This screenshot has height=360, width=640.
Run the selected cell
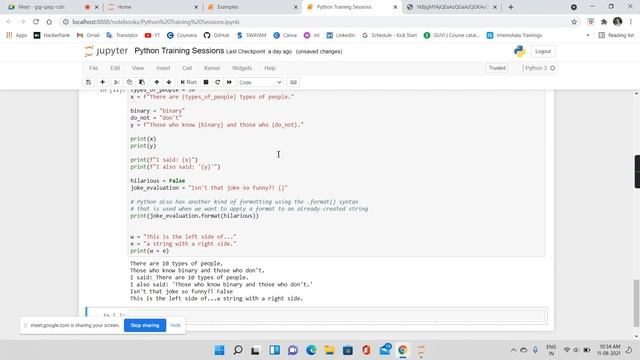coord(189,82)
